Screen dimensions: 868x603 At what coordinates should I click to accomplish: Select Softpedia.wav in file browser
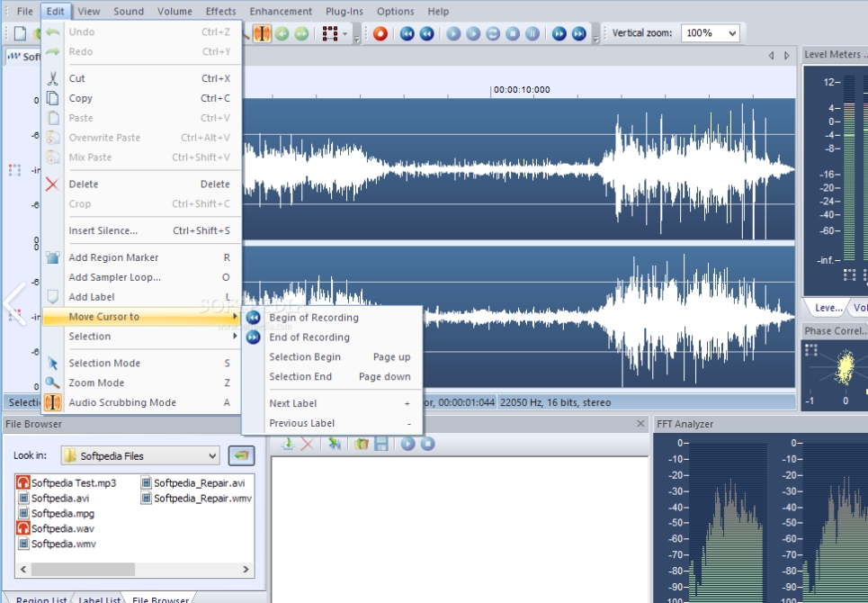(x=56, y=528)
